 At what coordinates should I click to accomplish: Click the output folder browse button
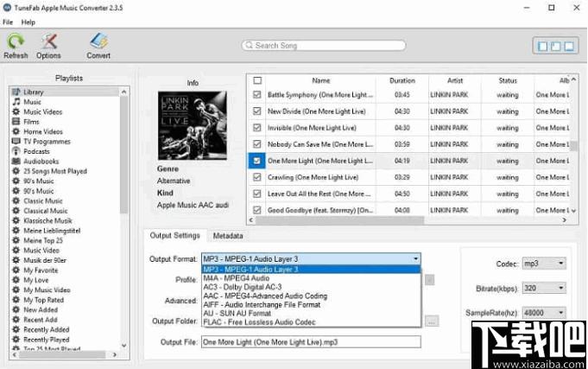[431, 321]
